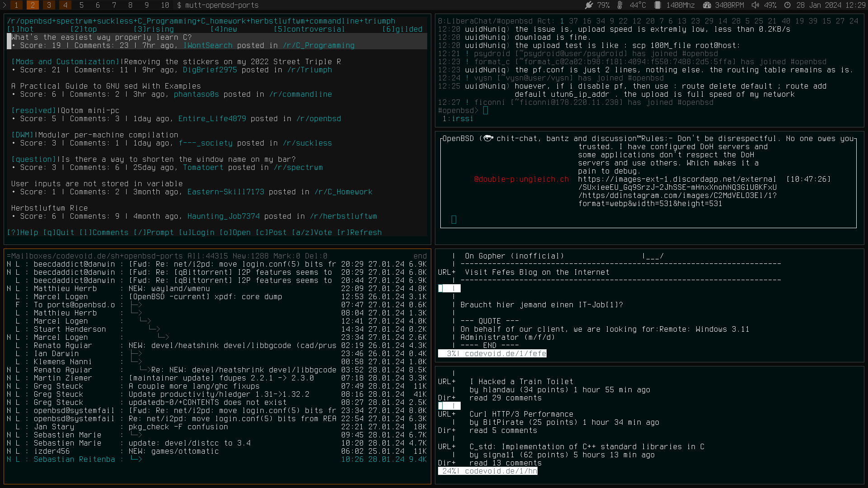The image size is (868, 488).
Task: Click the thermometer temperature icon
Action: coord(620,5)
